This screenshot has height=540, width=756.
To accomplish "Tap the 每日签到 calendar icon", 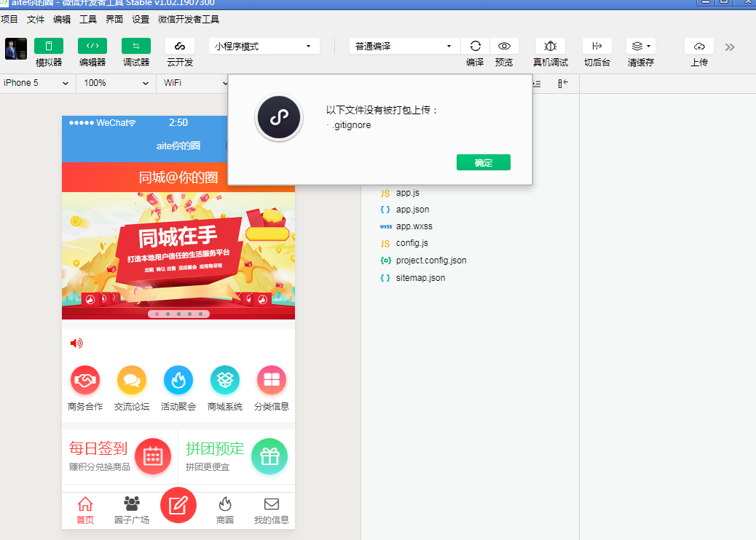I will [153, 456].
